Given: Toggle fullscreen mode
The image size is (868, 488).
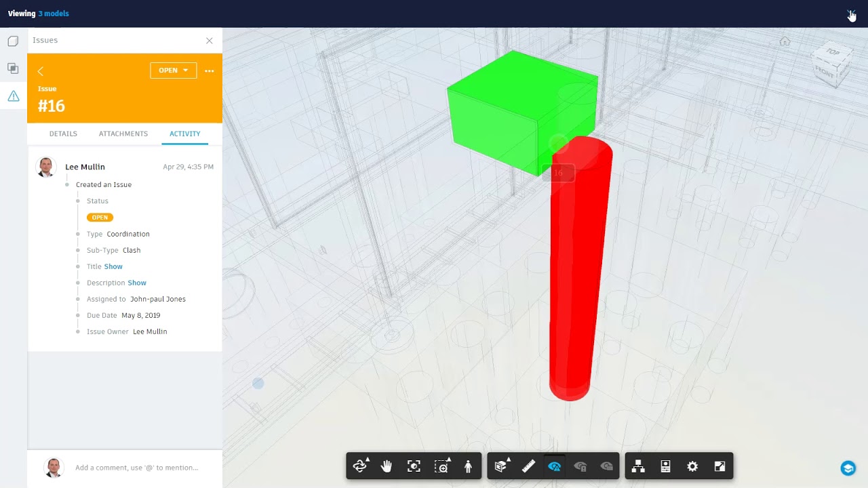Looking at the screenshot, I should pyautogui.click(x=719, y=466).
